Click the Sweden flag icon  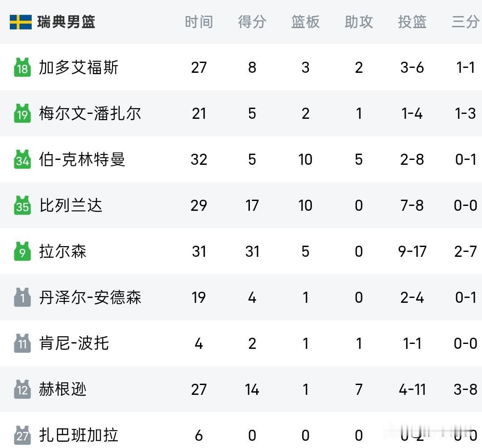[21, 22]
